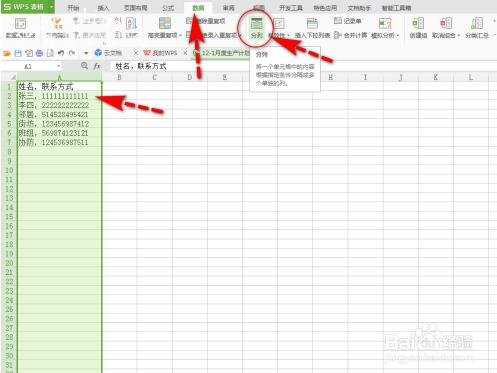Image resolution: width=497 pixels, height=373 pixels.
Task: Click the save disk icon
Action: pos(18,53)
